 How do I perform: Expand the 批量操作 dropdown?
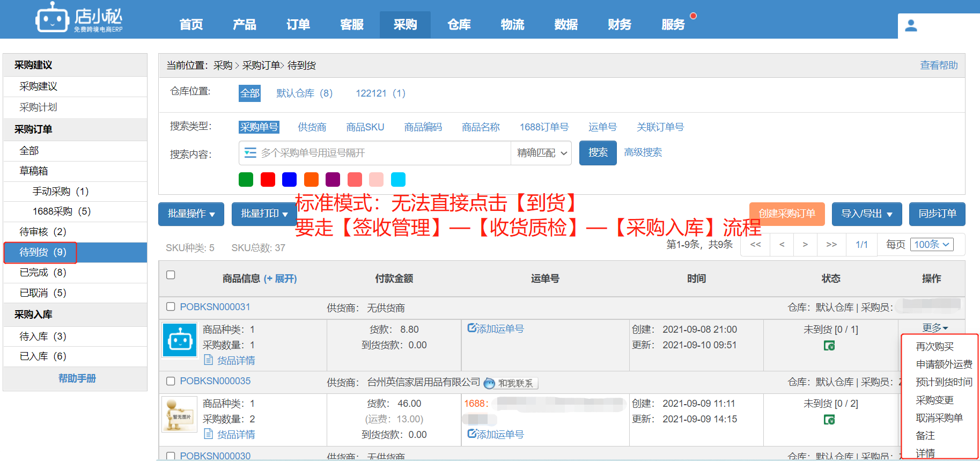coord(191,214)
